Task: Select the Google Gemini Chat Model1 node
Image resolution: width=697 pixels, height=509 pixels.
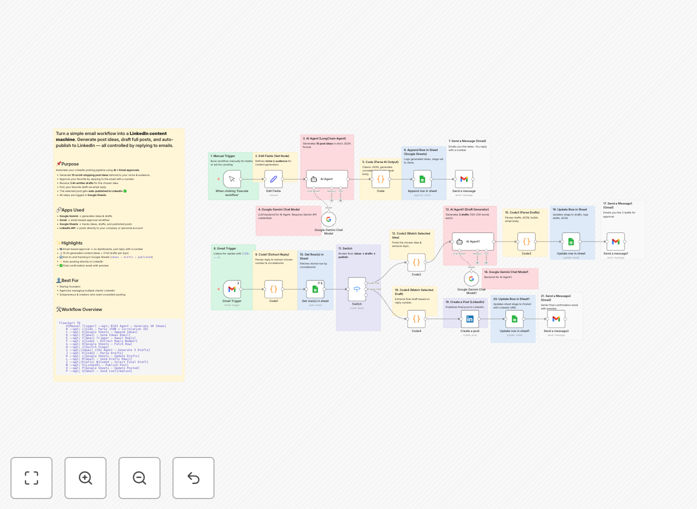Action: point(471,279)
